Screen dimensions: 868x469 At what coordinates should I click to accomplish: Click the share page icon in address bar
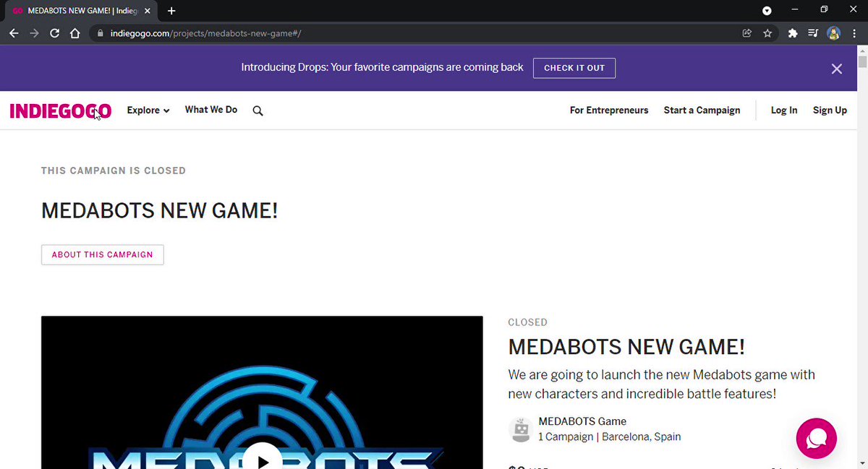click(x=747, y=33)
